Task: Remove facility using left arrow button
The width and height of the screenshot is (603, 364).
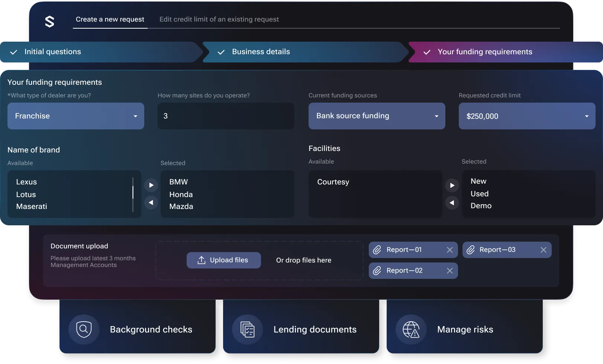Action: pyautogui.click(x=452, y=203)
